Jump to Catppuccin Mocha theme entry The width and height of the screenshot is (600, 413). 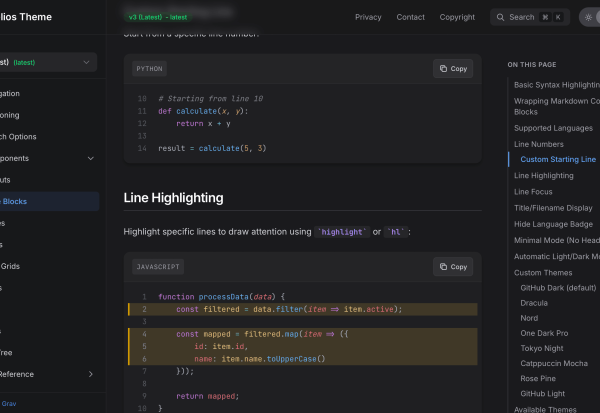point(554,364)
